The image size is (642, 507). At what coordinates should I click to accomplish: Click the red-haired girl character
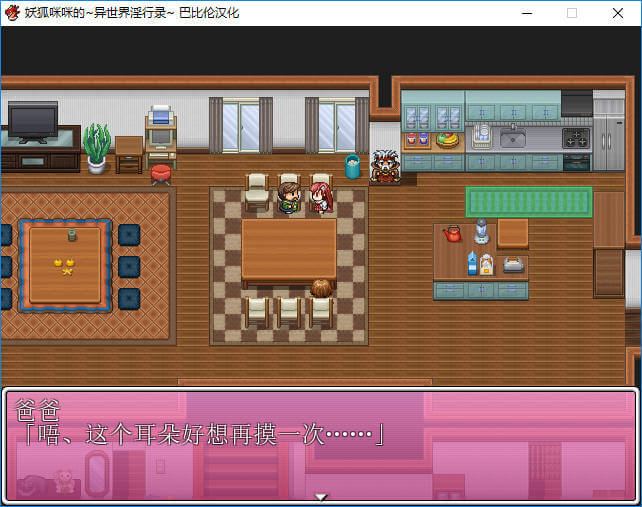click(320, 195)
